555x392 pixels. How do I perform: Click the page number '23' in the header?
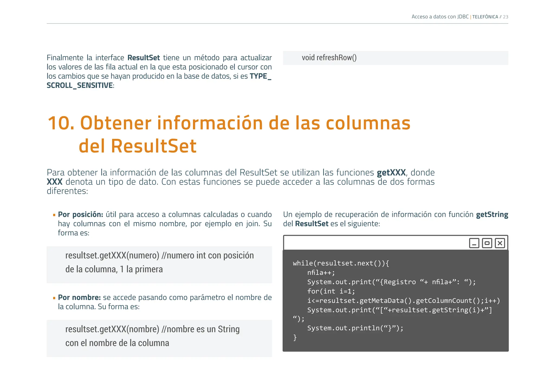tap(505, 17)
